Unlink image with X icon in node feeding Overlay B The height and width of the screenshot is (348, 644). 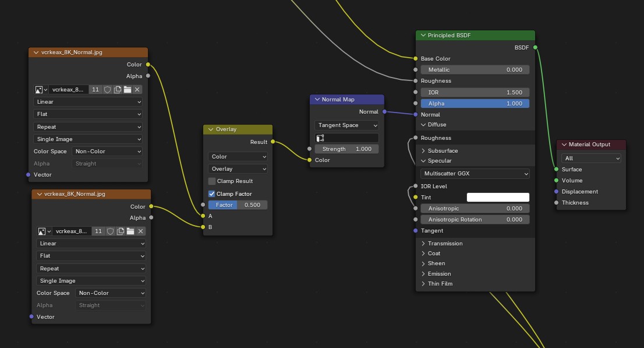tap(140, 231)
